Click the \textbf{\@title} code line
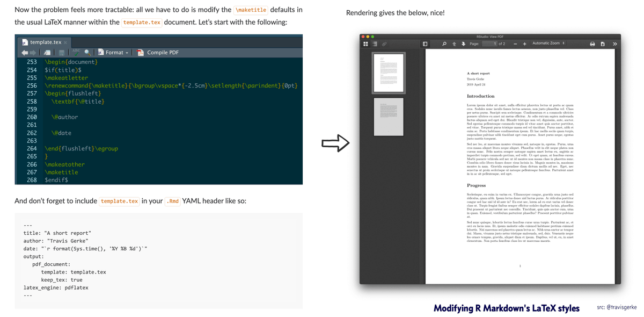 click(78, 101)
